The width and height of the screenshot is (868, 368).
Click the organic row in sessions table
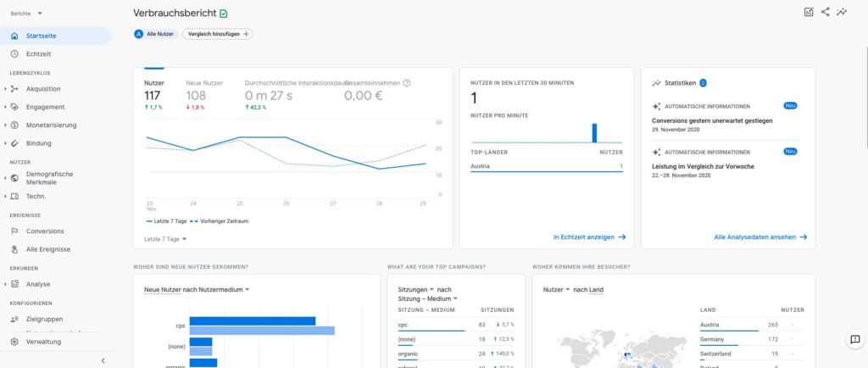[456, 354]
